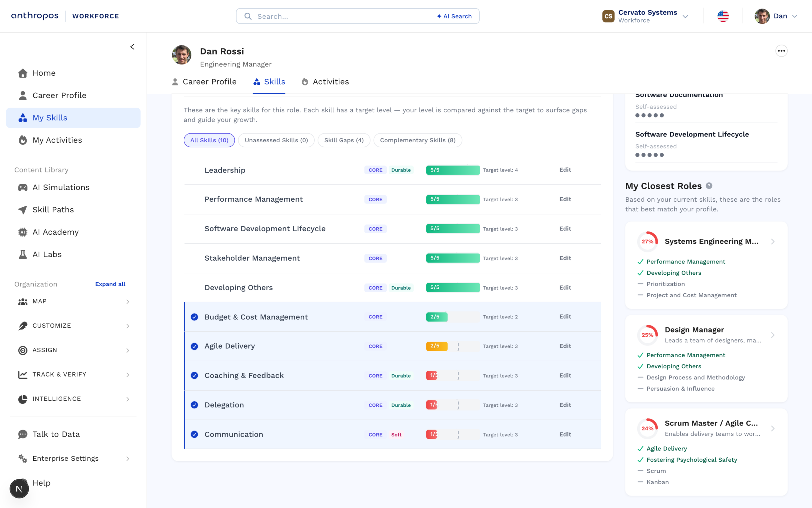Click the 27% match ring for Systems Engineering
The image size is (812, 508).
tap(648, 242)
